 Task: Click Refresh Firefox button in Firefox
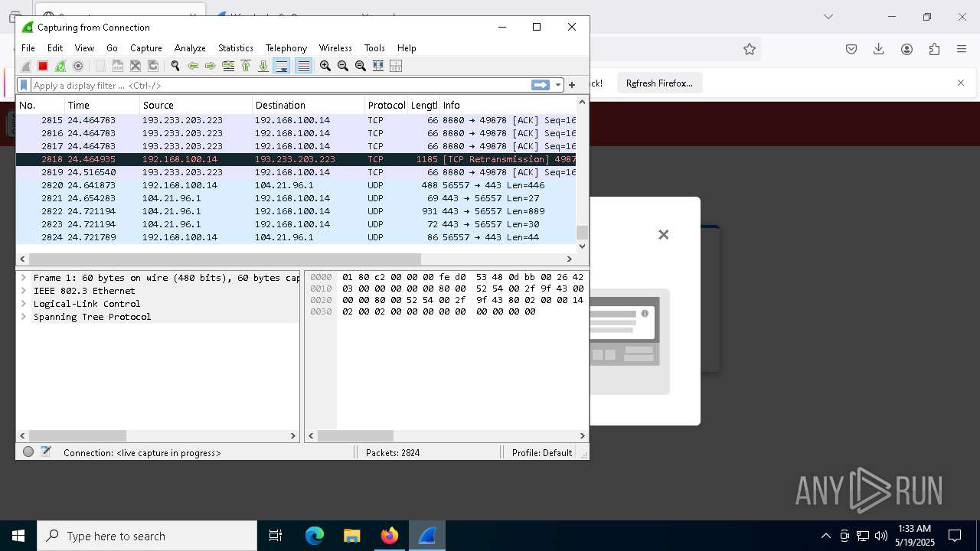click(659, 83)
